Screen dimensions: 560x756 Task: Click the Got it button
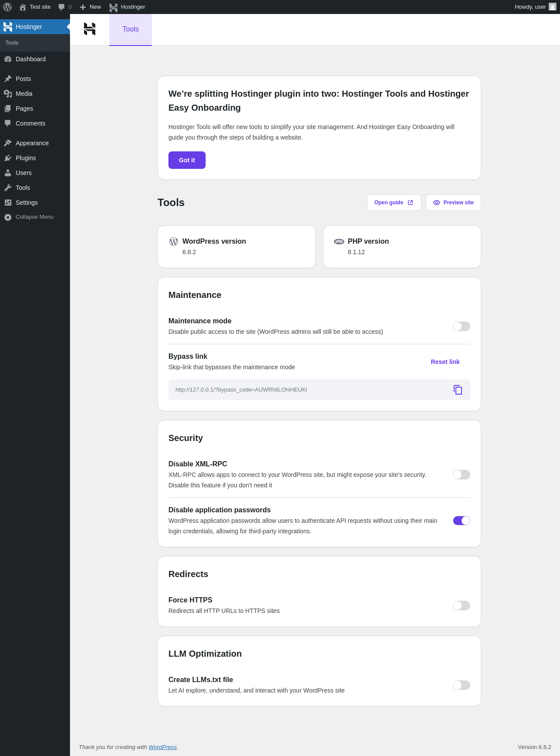(187, 160)
